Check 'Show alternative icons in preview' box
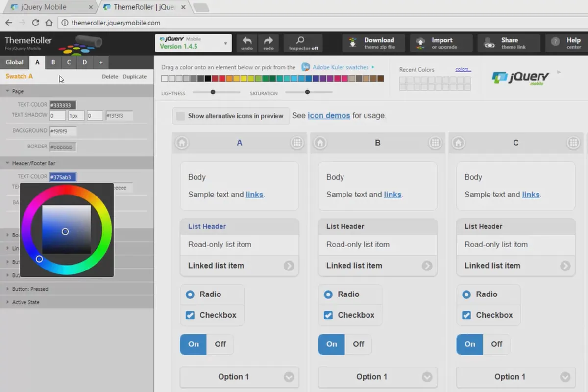Screen dimensions: 588x392 [180, 116]
